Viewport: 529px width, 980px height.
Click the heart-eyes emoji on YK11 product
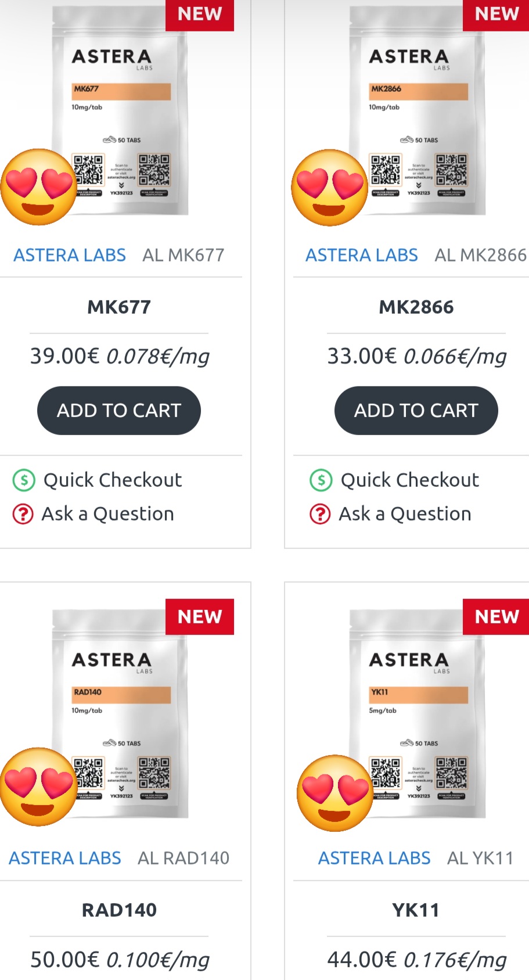click(335, 793)
